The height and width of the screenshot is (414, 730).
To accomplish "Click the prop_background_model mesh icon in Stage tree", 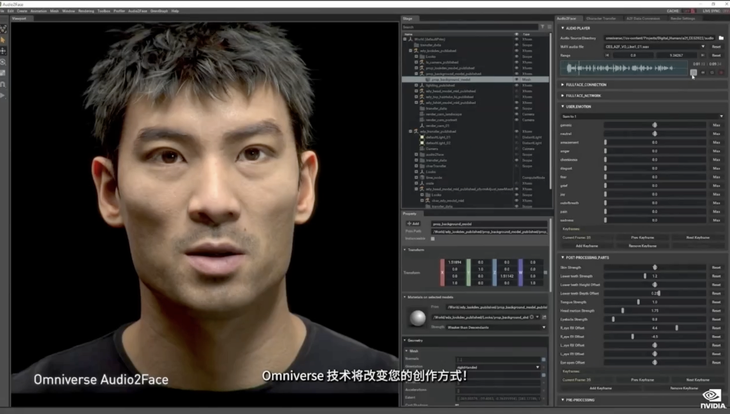I will [428, 80].
